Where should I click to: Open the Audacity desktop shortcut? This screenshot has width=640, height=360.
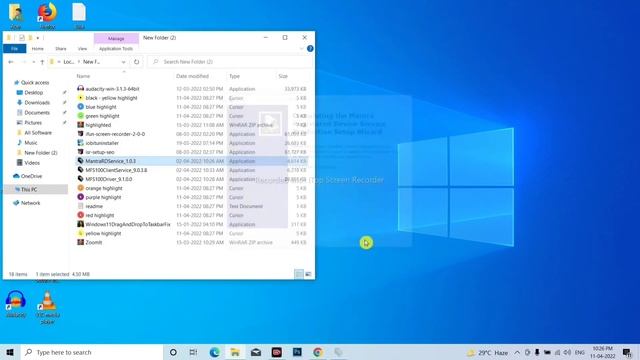[x=16, y=304]
